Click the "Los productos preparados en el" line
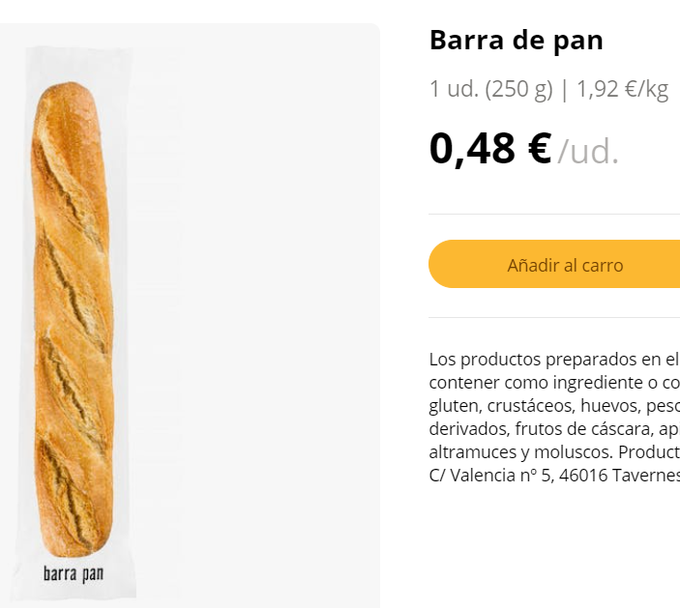680x608 pixels. click(553, 359)
